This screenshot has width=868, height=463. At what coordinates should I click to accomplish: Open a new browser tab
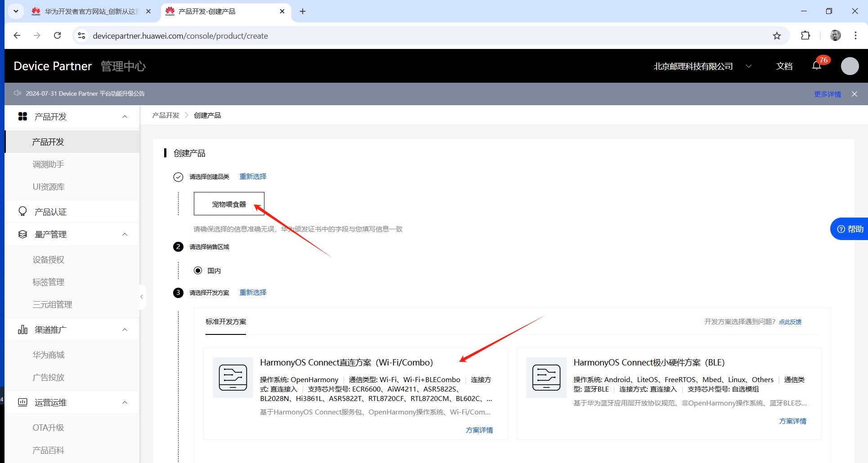point(303,11)
